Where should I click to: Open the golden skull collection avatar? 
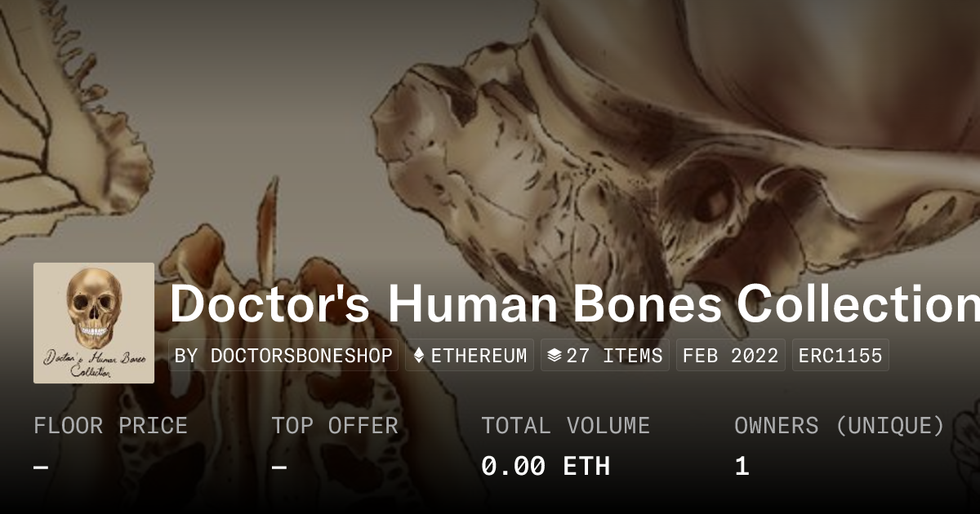(94, 323)
